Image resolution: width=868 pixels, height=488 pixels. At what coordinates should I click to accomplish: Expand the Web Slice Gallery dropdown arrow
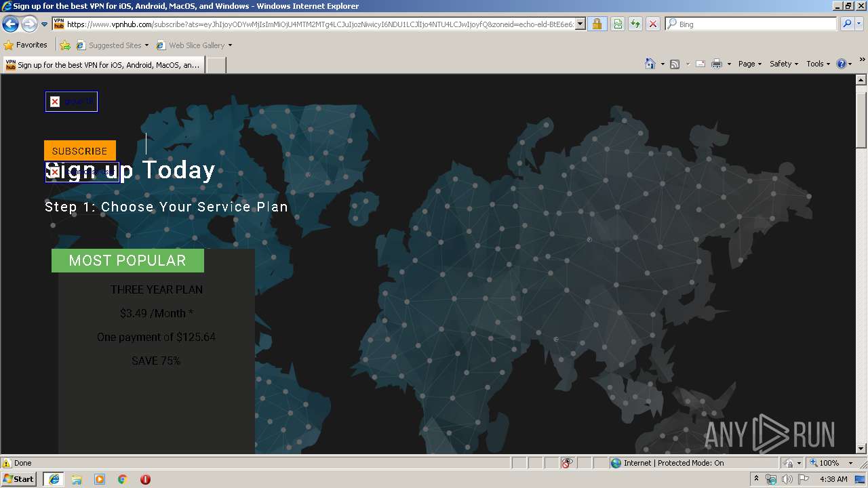click(x=230, y=45)
